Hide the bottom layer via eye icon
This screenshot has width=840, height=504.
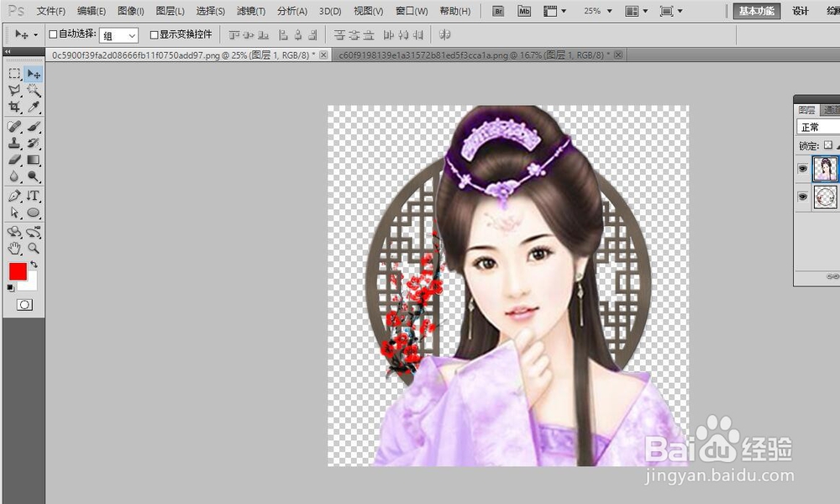(x=802, y=197)
